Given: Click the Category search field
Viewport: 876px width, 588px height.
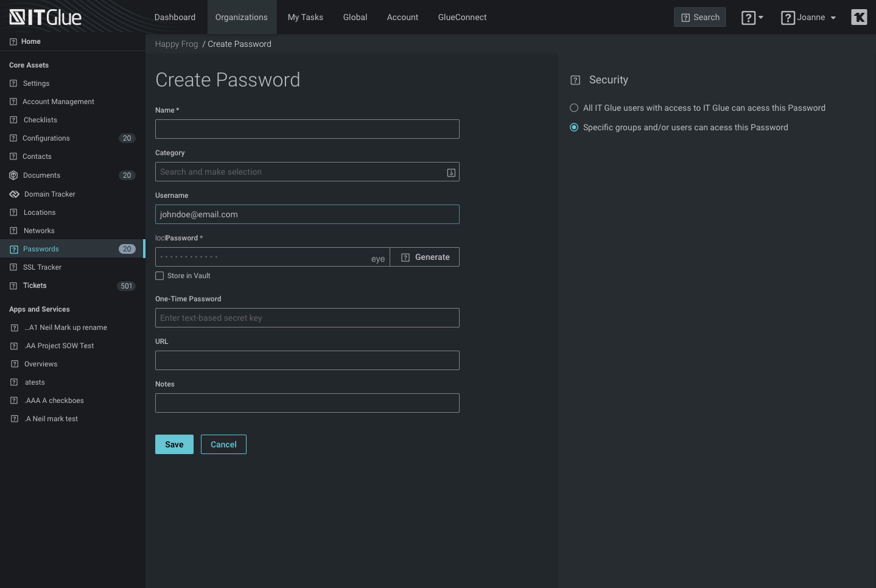Looking at the screenshot, I should (307, 172).
